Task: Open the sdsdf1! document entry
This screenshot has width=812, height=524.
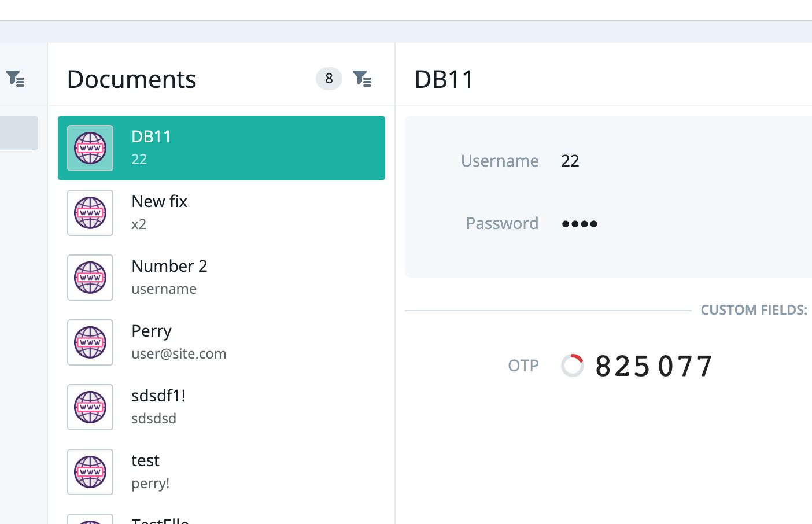Action: tap(222, 407)
